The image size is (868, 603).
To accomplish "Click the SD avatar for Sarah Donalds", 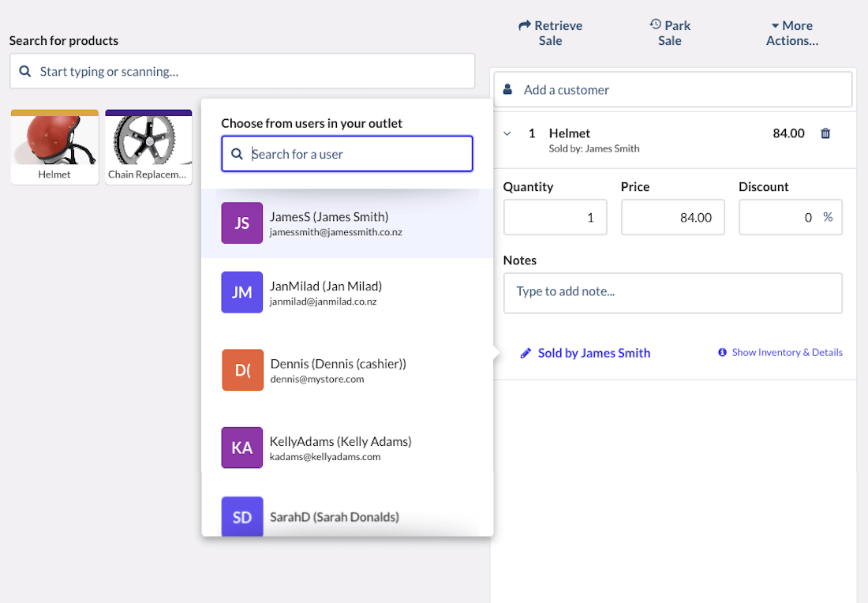I will tap(241, 517).
